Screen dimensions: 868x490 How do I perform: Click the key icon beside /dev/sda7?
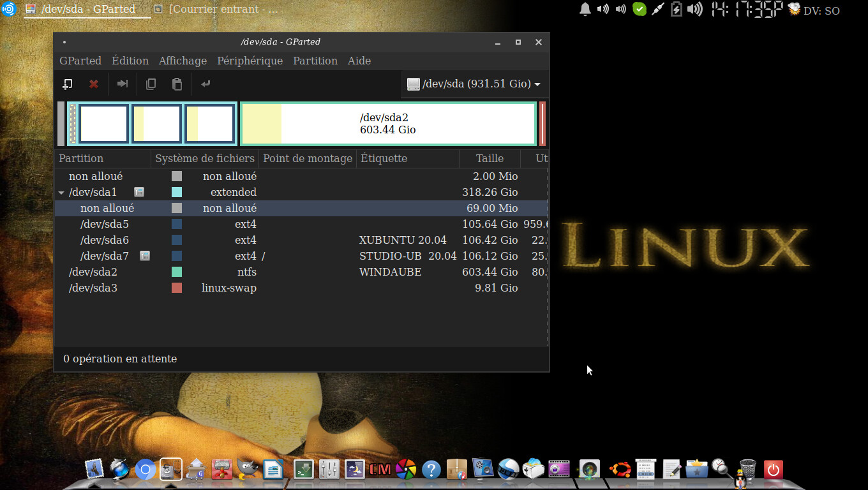145,256
